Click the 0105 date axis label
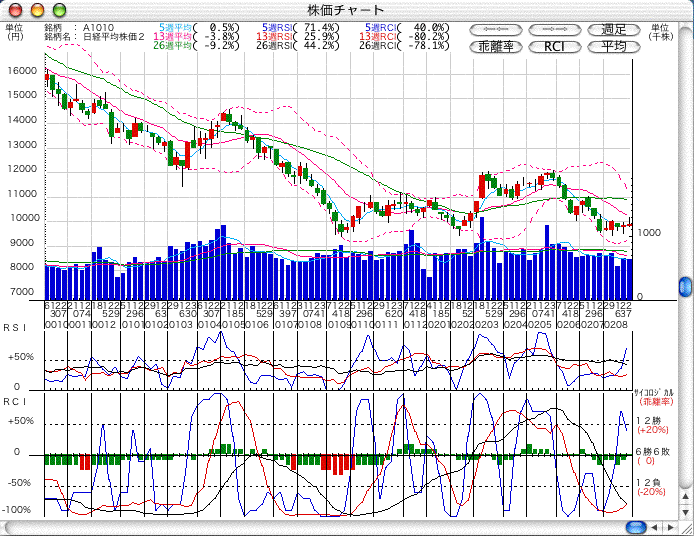The image size is (694, 536). [x=232, y=324]
